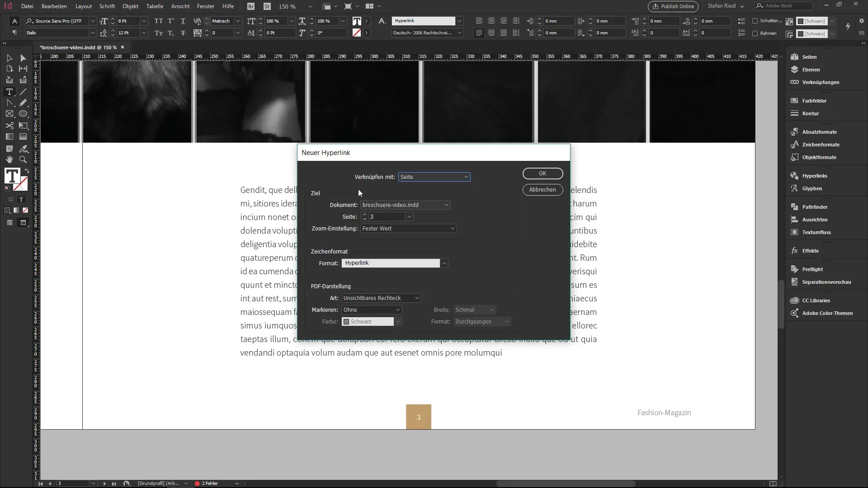
Task: Click the fill color T swatch
Action: [x=12, y=176]
